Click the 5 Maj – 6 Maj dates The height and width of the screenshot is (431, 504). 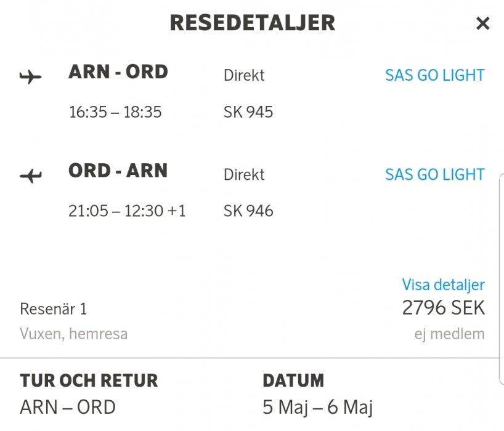point(317,407)
